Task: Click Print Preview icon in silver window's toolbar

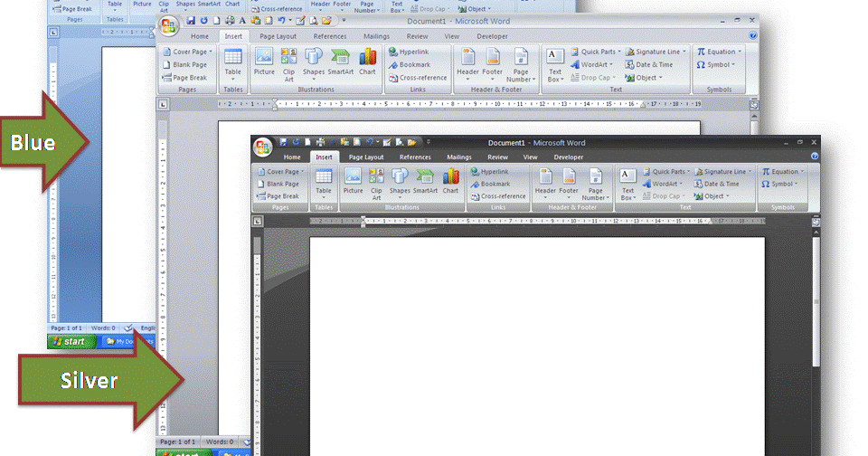Action: click(314, 21)
